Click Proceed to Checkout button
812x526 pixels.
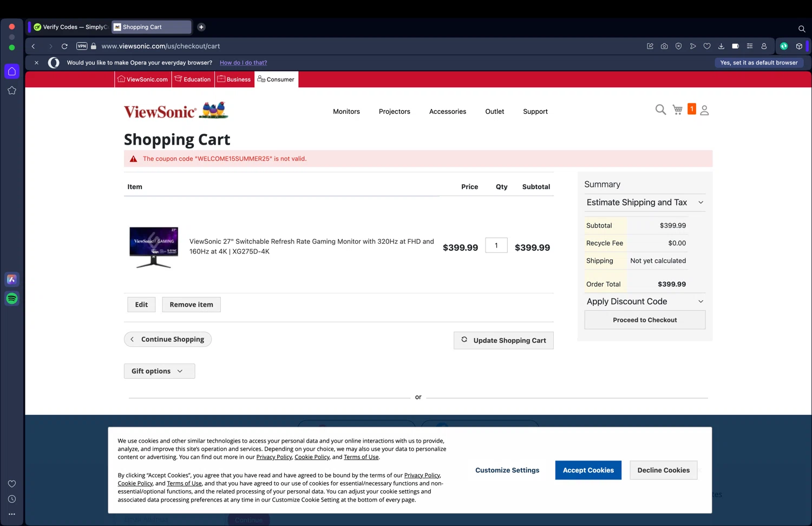(645, 320)
